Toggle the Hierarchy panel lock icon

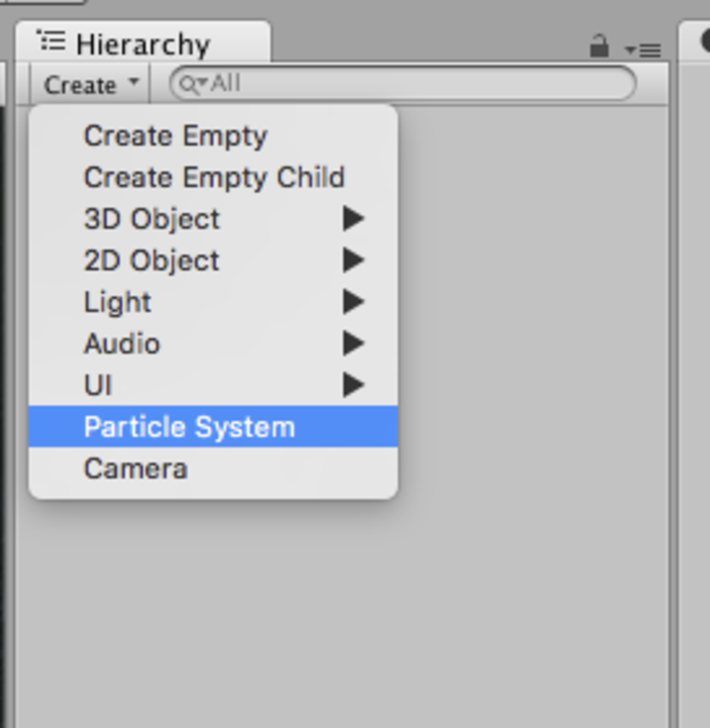(x=599, y=46)
